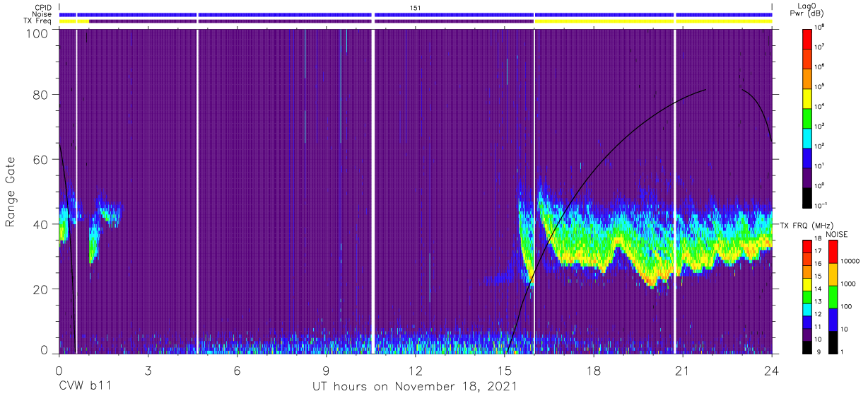
Task: Click the red segment of Lag0 Pwr colorbar
Action: point(808,38)
